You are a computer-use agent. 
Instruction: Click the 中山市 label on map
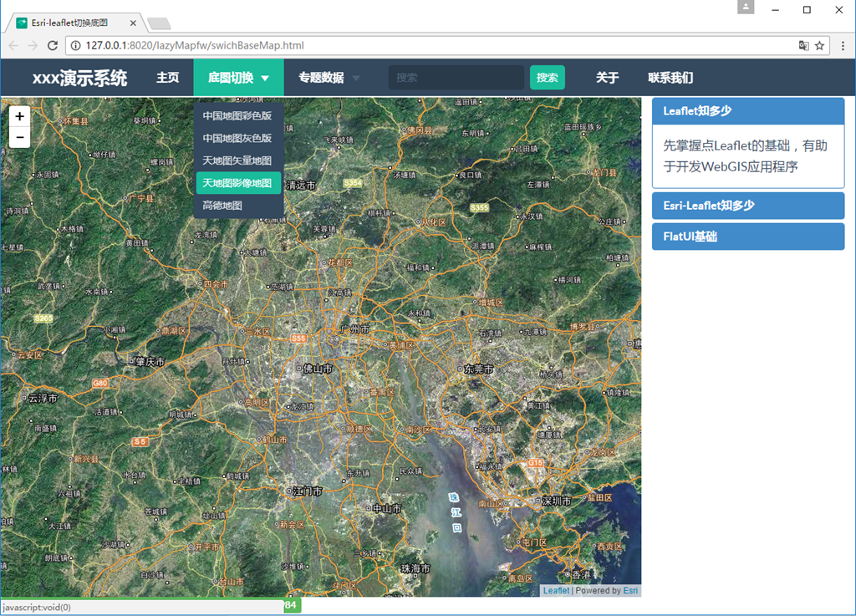[x=386, y=508]
